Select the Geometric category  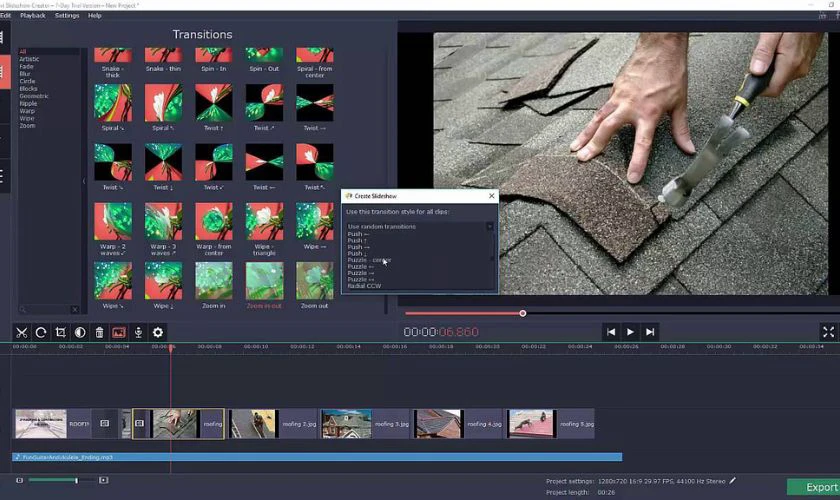(x=34, y=96)
